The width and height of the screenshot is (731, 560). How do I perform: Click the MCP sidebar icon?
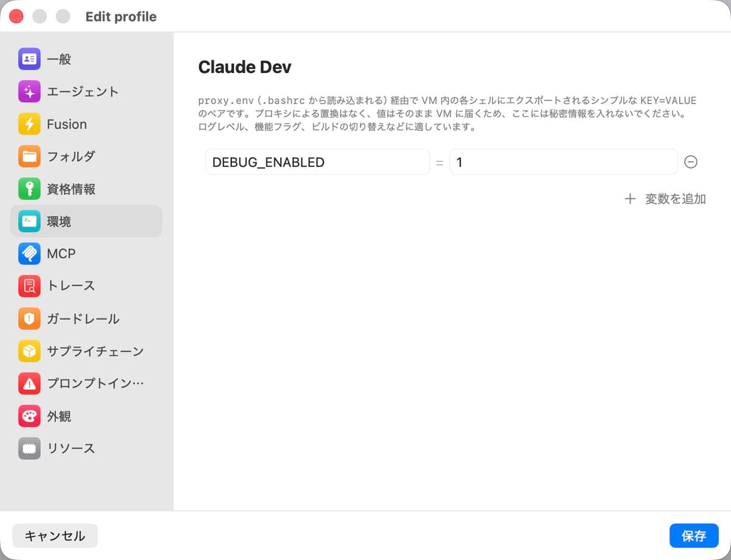click(29, 253)
